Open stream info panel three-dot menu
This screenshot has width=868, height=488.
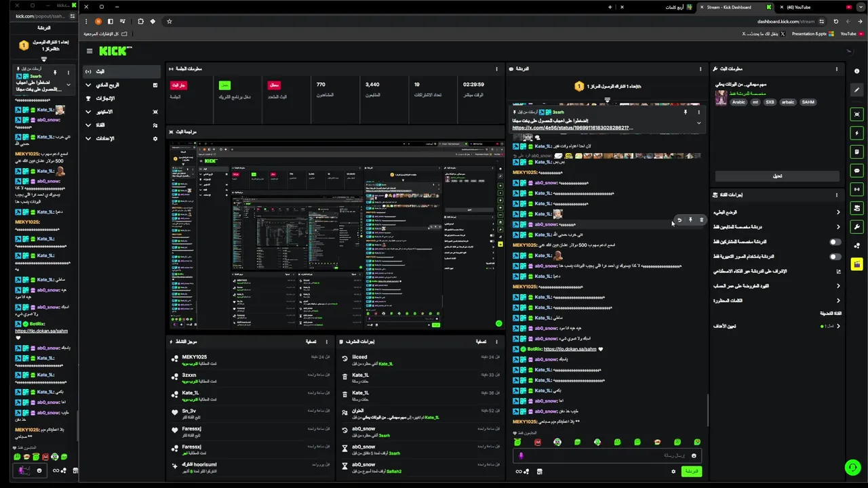[836, 68]
